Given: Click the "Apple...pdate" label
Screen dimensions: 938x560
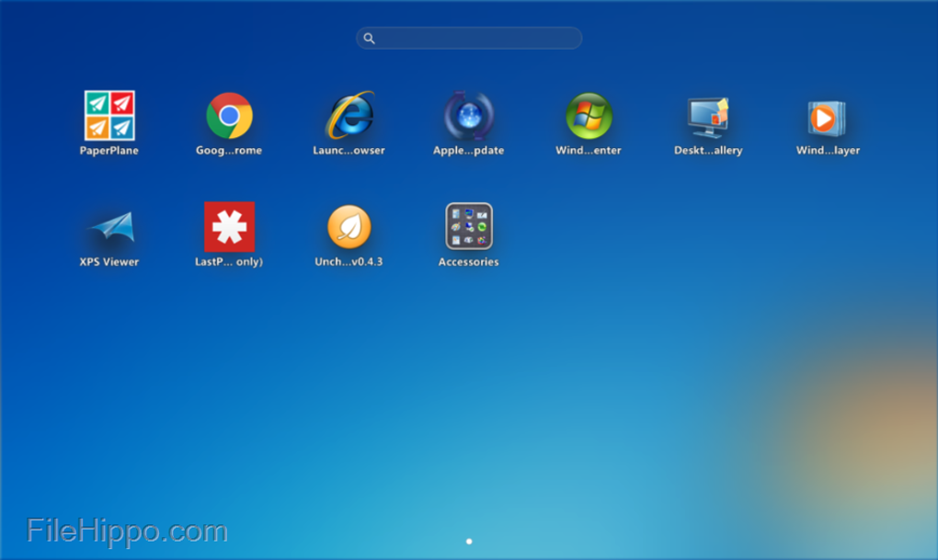Looking at the screenshot, I should tap(468, 151).
